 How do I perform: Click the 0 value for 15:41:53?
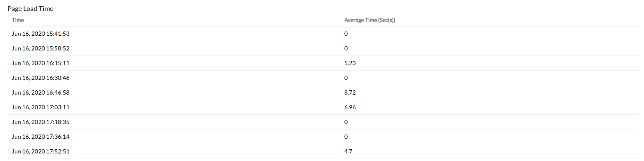click(346, 34)
